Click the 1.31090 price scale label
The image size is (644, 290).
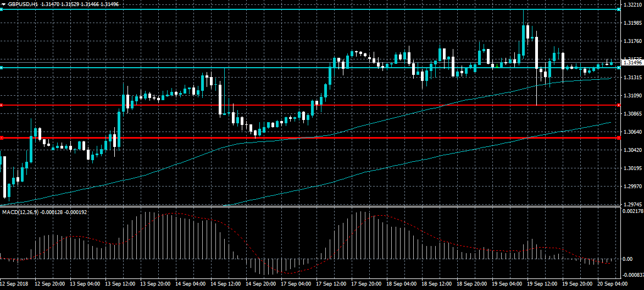632,95
